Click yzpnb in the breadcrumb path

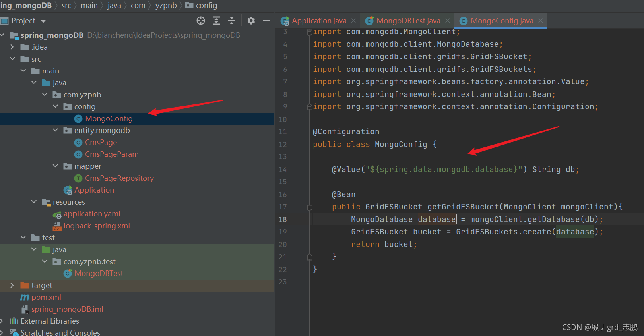point(166,5)
